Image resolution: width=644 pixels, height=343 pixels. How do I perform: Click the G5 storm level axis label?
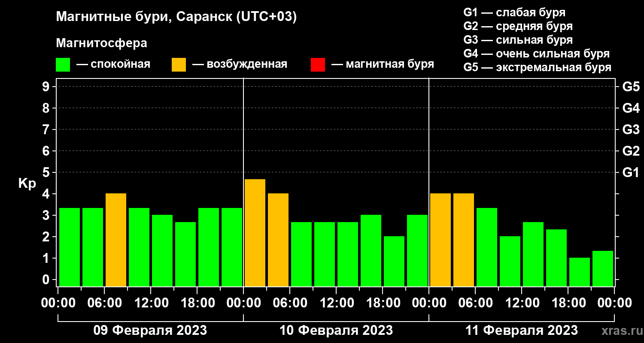[631, 87]
